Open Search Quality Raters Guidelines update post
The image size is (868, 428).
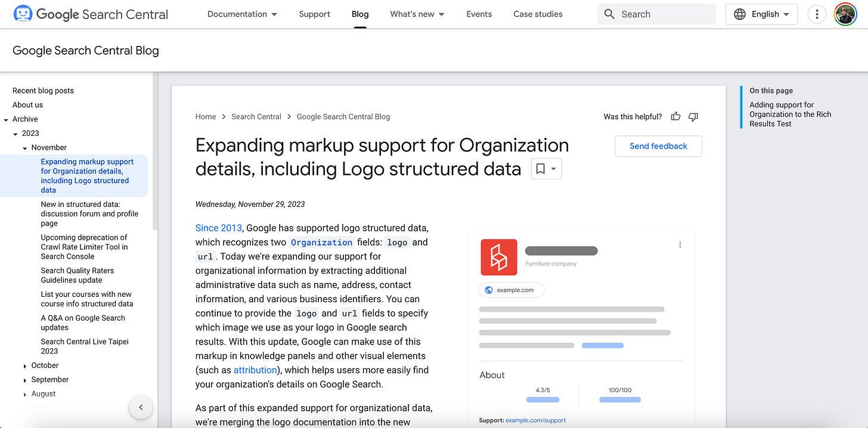[77, 275]
